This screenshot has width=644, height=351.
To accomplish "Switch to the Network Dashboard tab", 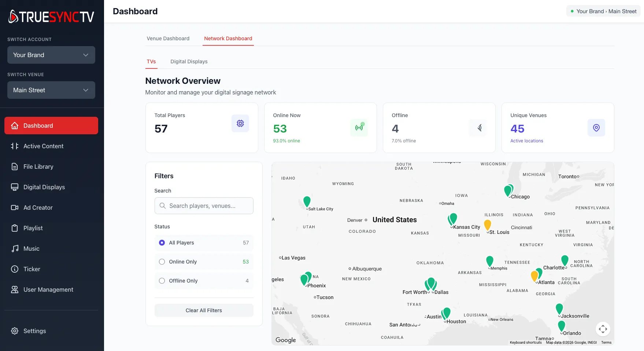I will pyautogui.click(x=228, y=38).
